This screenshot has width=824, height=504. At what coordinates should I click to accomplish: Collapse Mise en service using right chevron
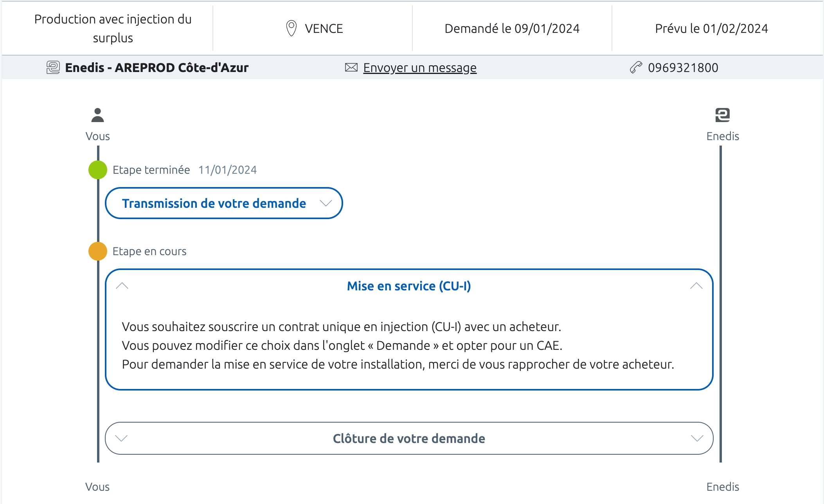(696, 286)
